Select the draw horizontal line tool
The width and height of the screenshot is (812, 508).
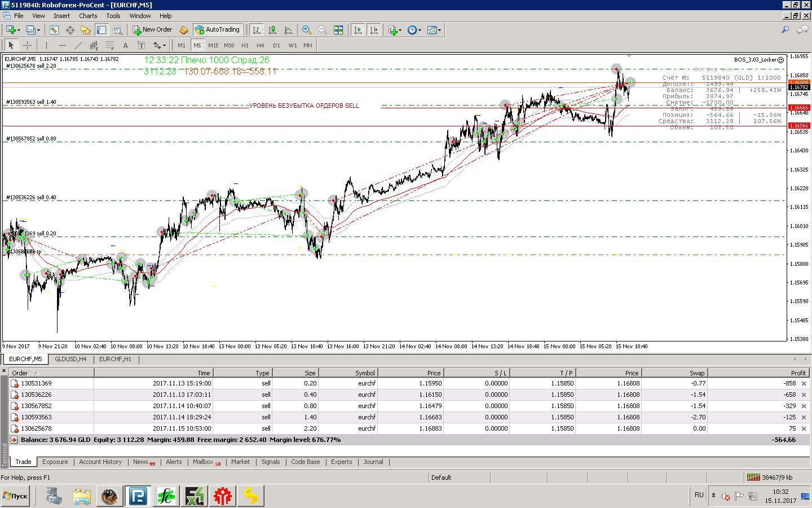62,45
